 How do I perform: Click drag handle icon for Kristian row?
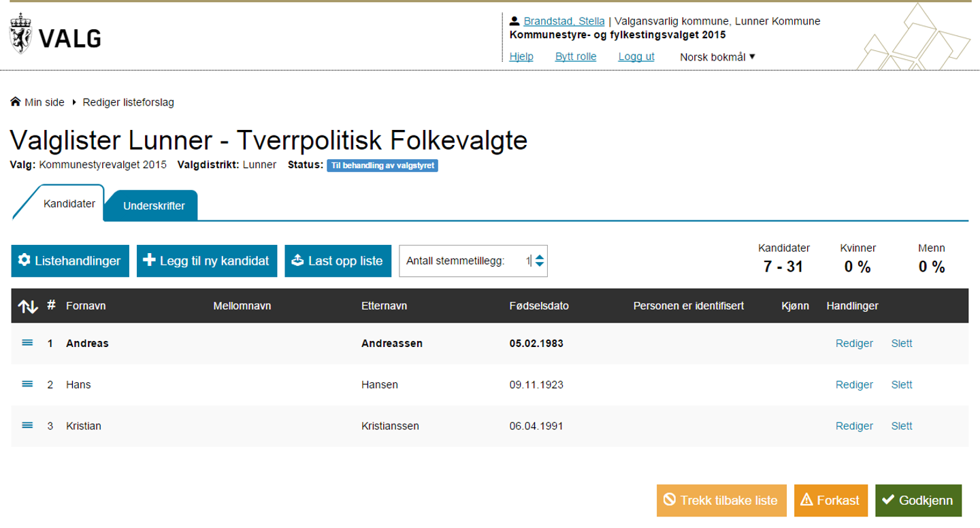coord(27,426)
